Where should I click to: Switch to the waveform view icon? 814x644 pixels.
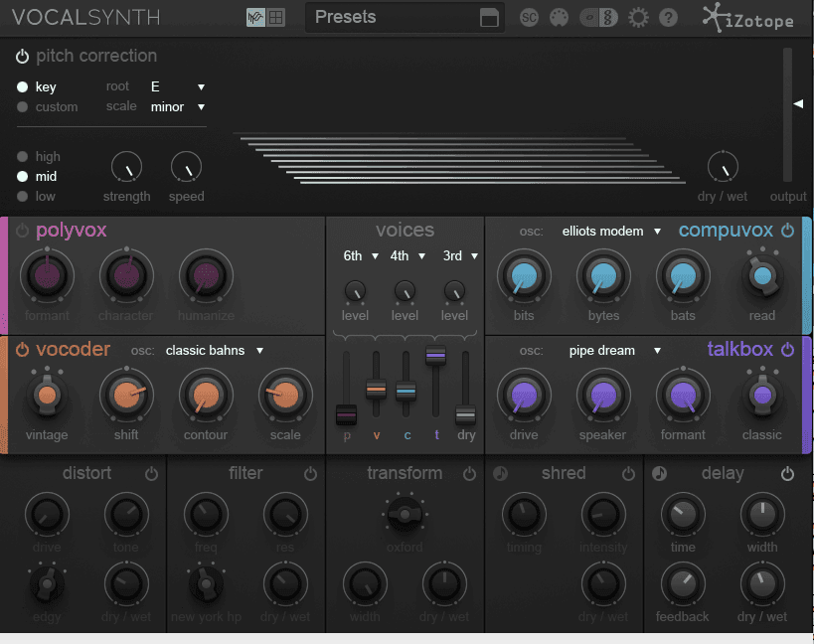pyautogui.click(x=255, y=18)
